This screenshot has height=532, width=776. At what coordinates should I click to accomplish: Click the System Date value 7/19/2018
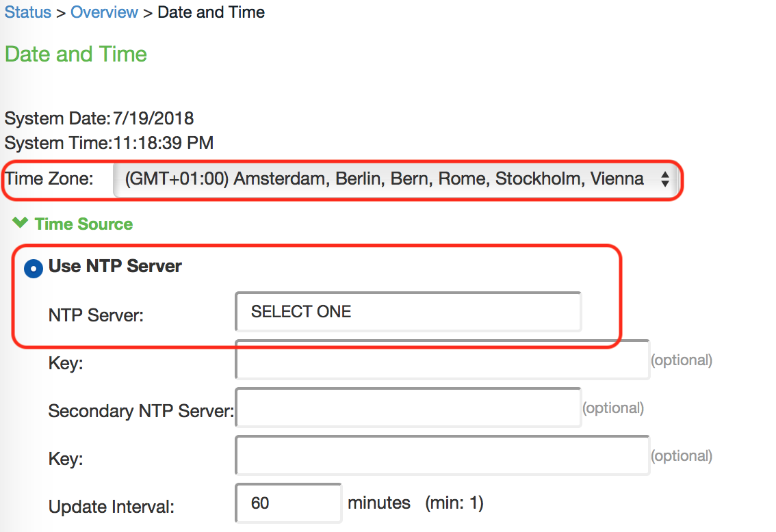coord(153,119)
